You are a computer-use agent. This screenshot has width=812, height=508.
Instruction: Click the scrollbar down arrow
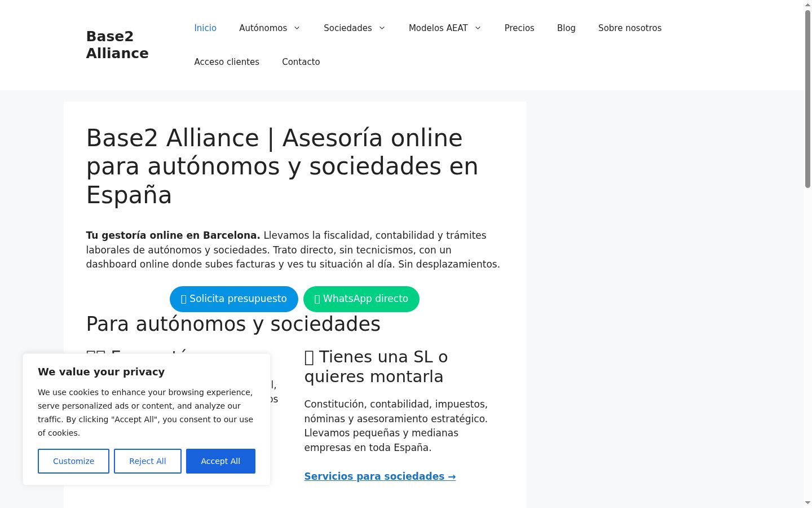pyautogui.click(x=807, y=503)
